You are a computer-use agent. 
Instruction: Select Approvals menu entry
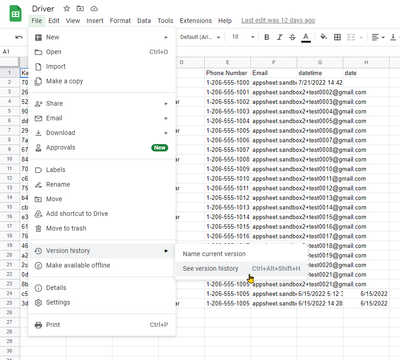click(x=102, y=148)
